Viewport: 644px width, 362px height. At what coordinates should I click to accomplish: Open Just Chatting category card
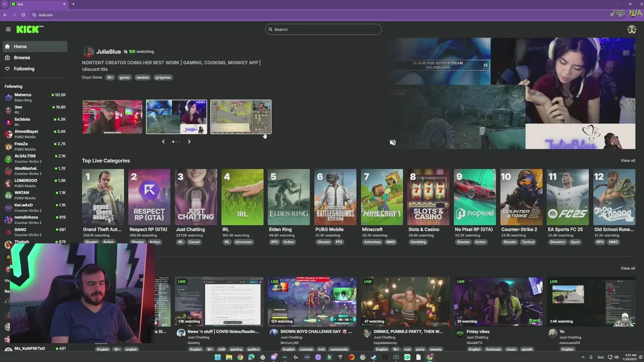(x=196, y=197)
